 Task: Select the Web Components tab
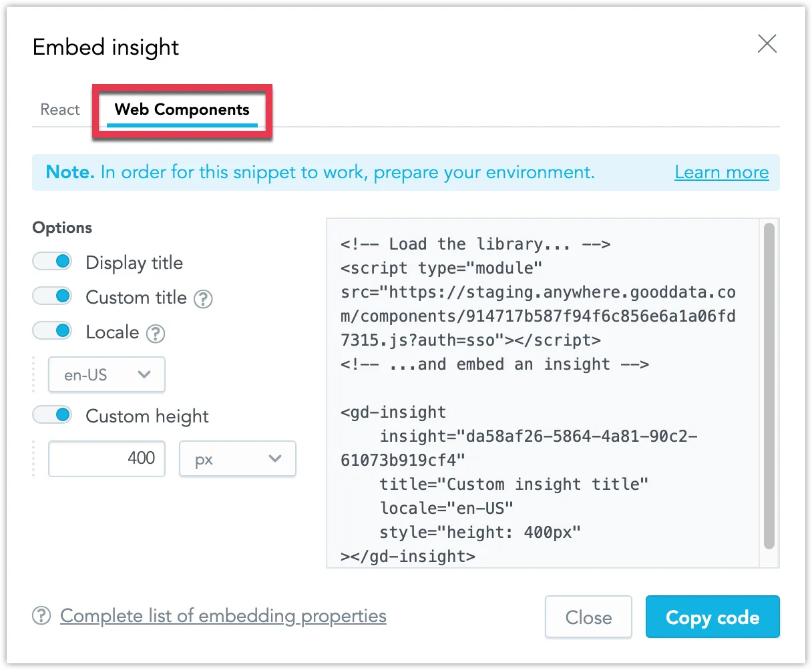(182, 109)
